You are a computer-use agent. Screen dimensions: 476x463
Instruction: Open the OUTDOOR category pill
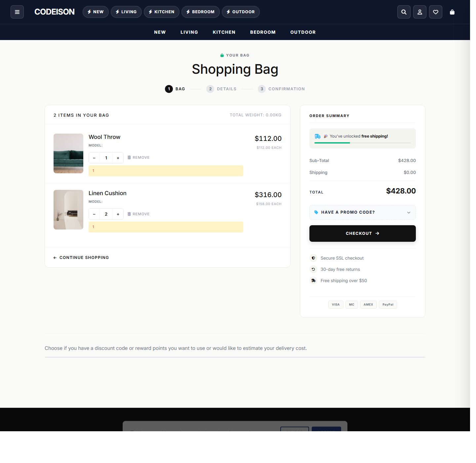pos(241,12)
